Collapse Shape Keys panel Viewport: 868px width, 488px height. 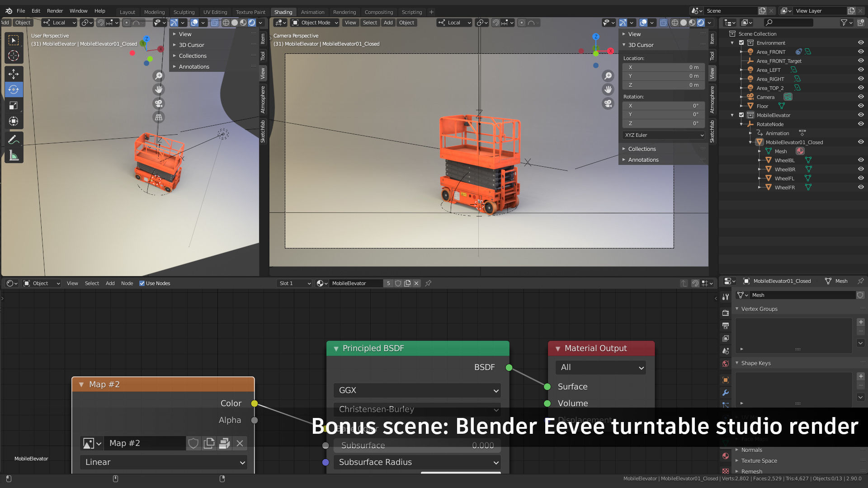755,363
